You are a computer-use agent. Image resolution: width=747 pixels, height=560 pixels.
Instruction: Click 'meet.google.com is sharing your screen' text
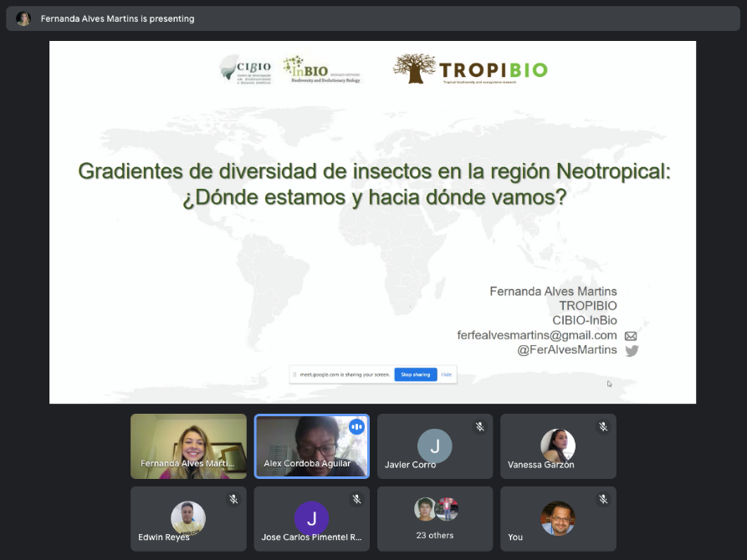(345, 374)
